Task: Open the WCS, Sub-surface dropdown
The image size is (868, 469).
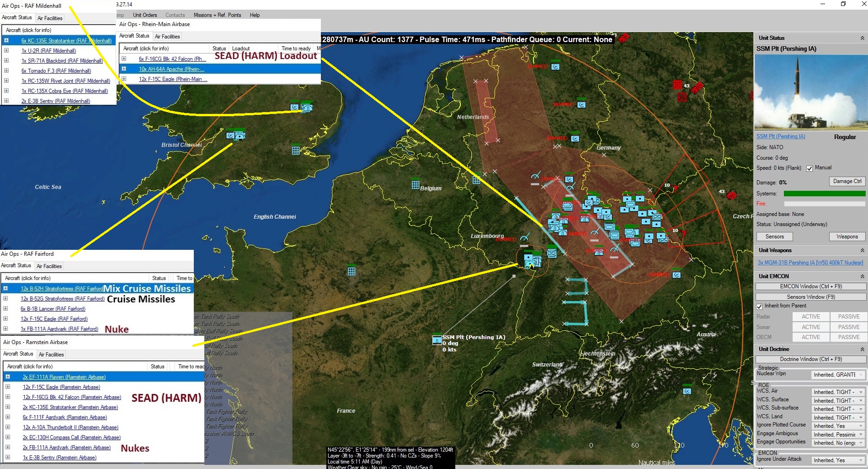Action: [838, 409]
